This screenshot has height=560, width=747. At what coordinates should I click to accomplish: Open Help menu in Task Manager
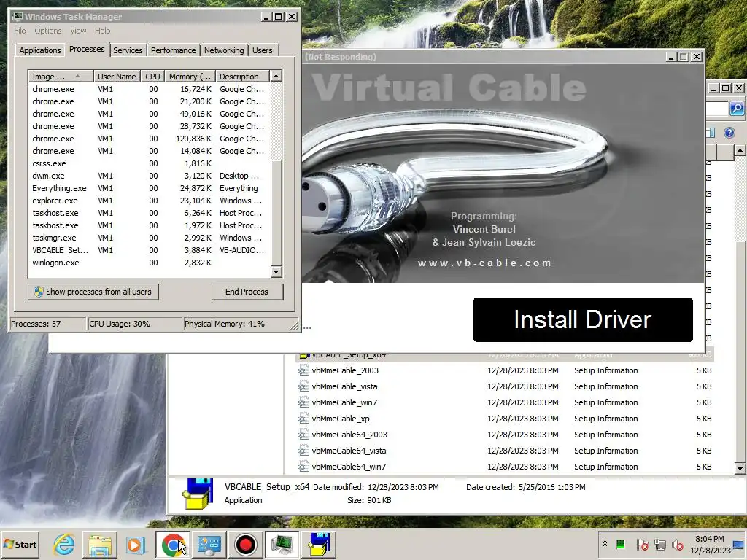point(102,31)
